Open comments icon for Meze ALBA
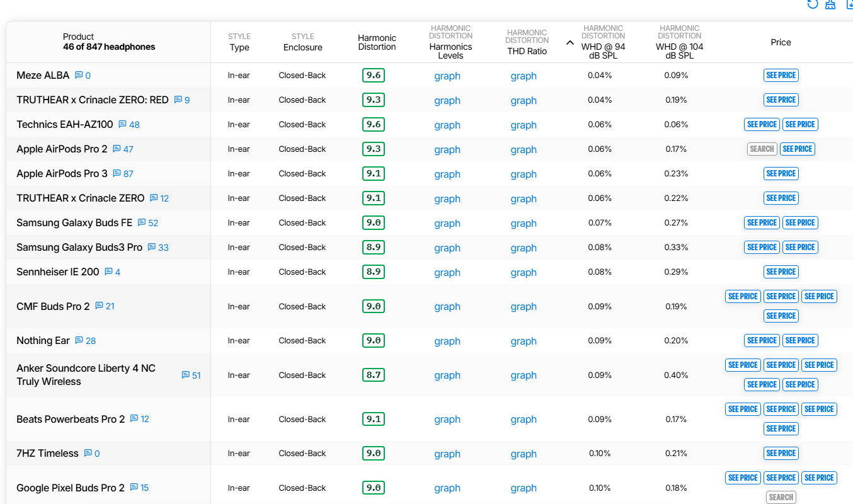Screen dimensions: 853x504 point(79,76)
